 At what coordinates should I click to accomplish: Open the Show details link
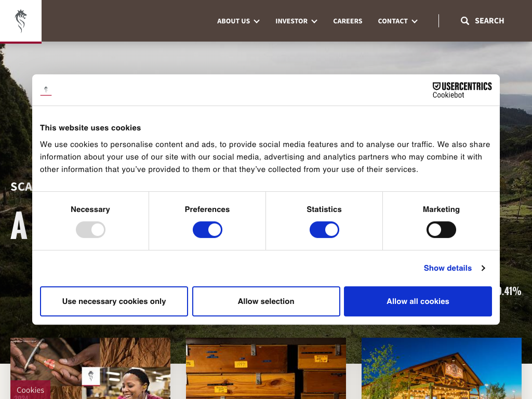click(447, 268)
